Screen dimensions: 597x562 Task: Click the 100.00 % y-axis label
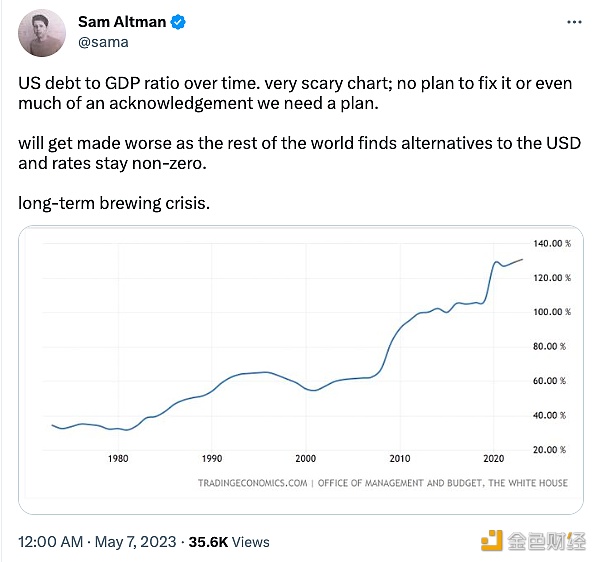point(552,312)
